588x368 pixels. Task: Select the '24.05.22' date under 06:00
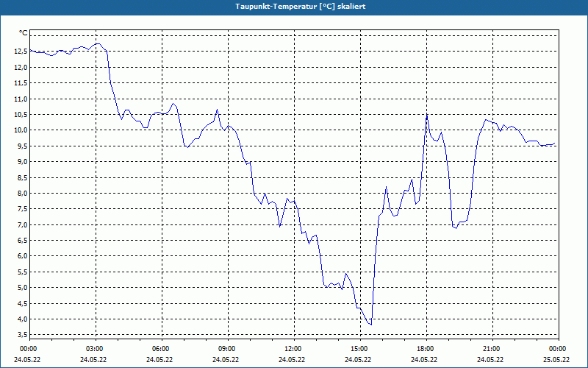159,360
